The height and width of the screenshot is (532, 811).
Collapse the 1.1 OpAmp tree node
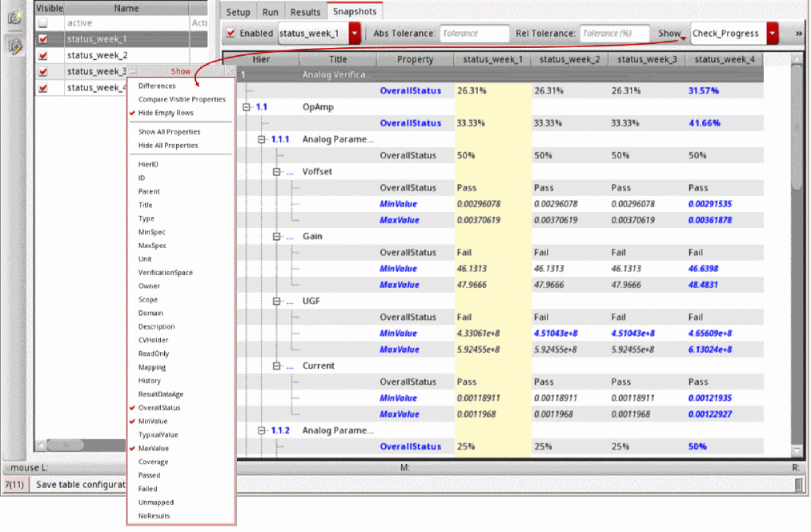247,106
